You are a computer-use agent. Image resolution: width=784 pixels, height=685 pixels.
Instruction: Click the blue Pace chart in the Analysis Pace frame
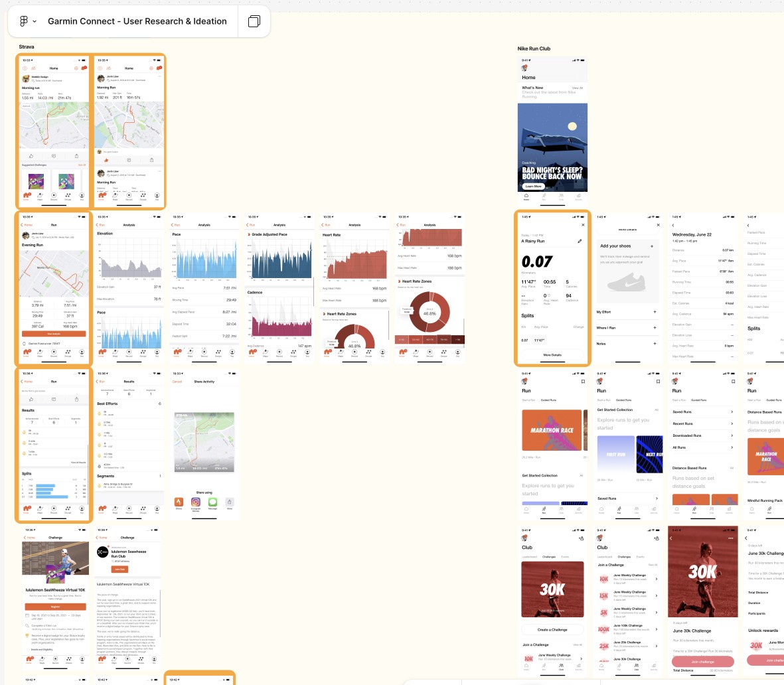204,258
